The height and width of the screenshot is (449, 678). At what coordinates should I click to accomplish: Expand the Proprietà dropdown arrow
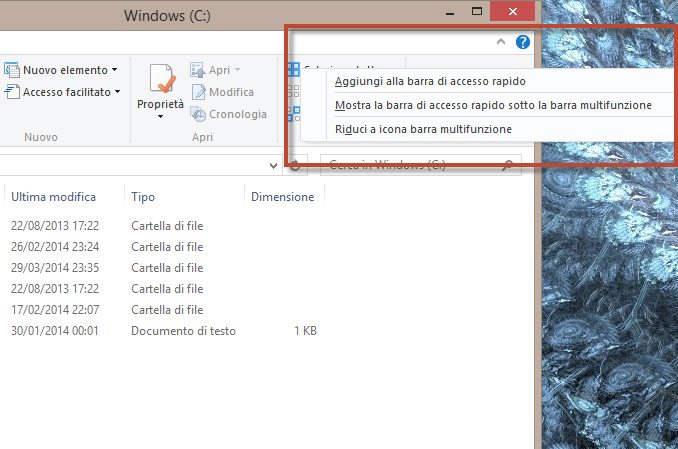pos(160,117)
